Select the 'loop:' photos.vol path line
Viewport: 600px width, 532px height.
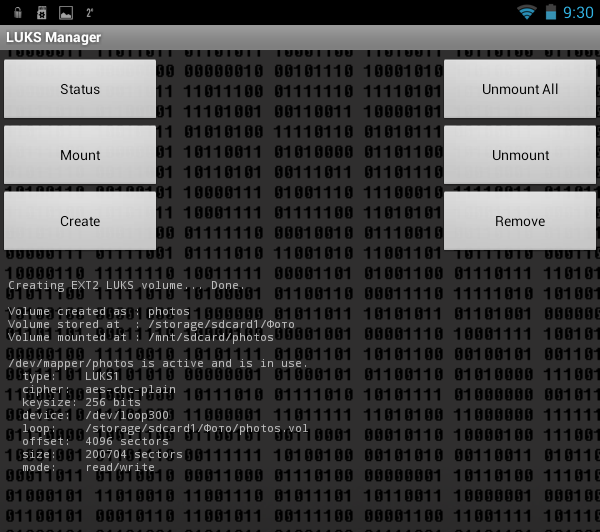[165, 429]
